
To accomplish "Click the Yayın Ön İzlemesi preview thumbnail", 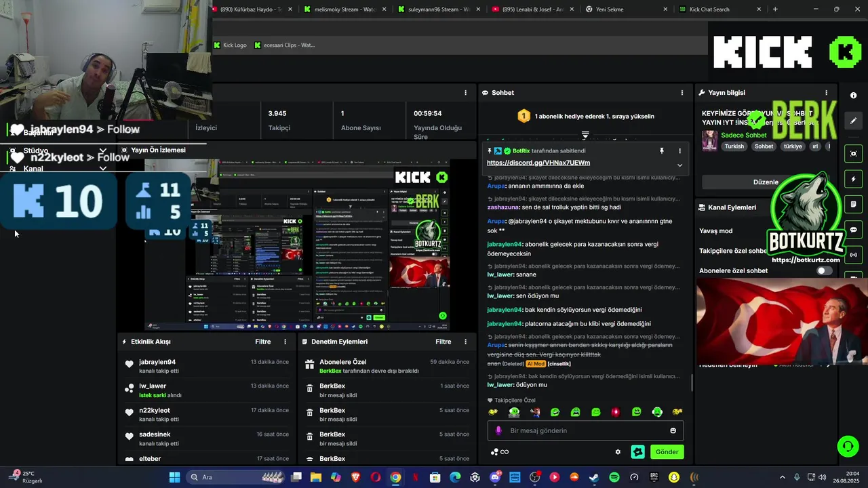I will pyautogui.click(x=298, y=244).
